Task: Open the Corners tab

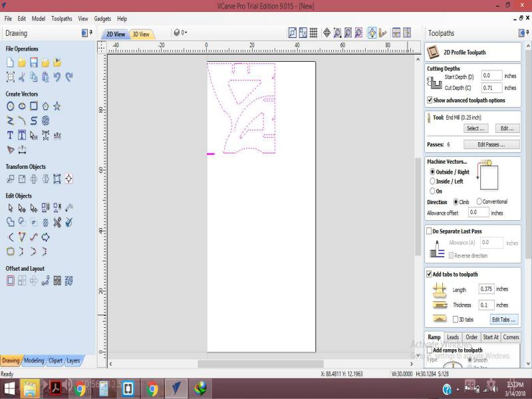Action: (x=511, y=337)
